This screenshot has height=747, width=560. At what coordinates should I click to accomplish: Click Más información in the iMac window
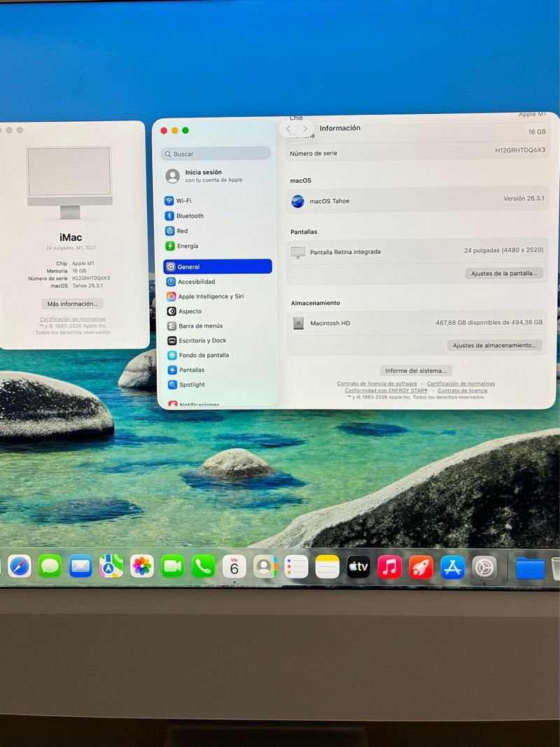(x=72, y=303)
